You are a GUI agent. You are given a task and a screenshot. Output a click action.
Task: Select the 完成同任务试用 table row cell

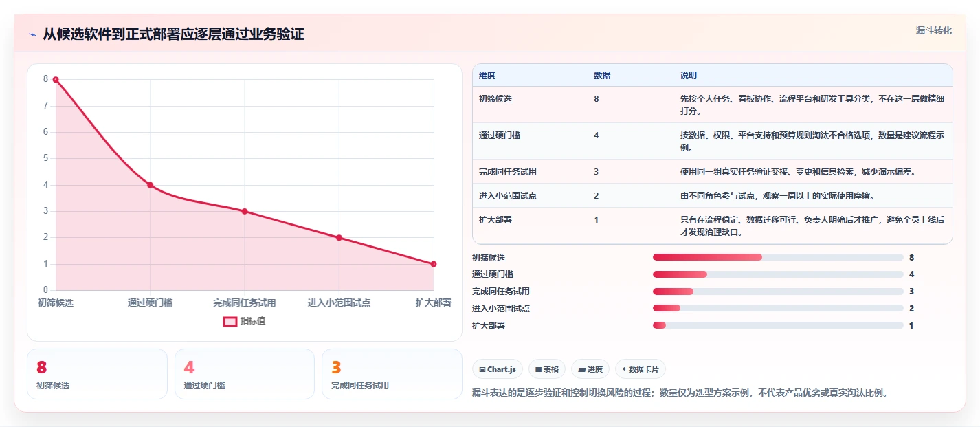point(508,171)
